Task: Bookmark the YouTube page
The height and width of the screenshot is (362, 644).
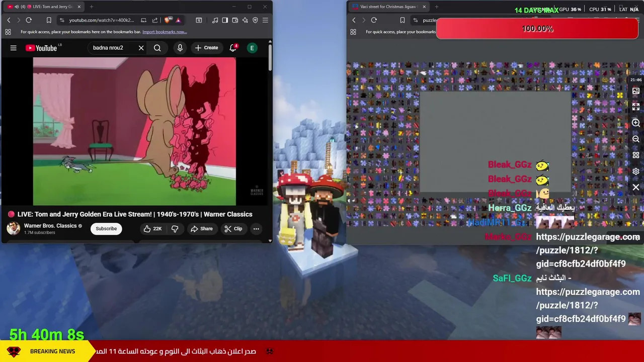Action: point(49,20)
